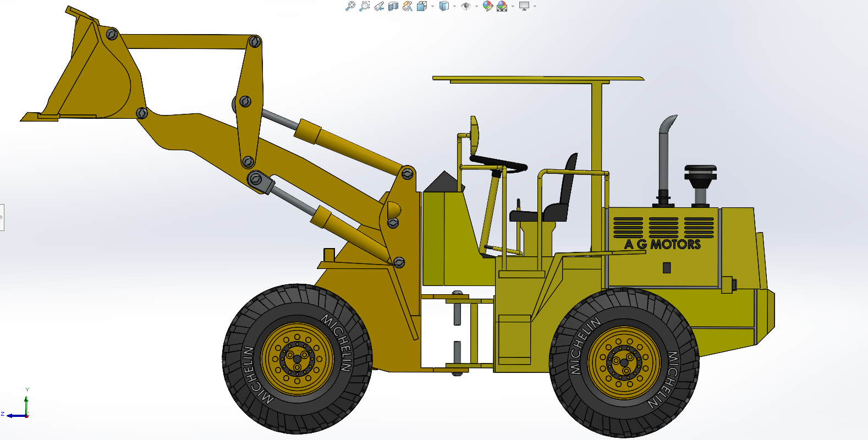Image resolution: width=868 pixels, height=440 pixels.
Task: Toggle the Hide/Show Items eye icon
Action: pos(466,6)
